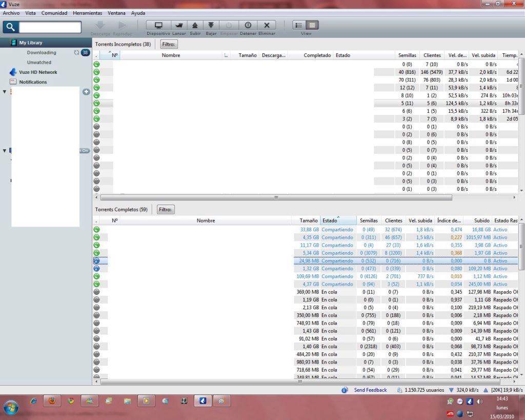The height and width of the screenshot is (420, 525).
Task: Sort completed torrents by Estado column
Action: pos(330,221)
